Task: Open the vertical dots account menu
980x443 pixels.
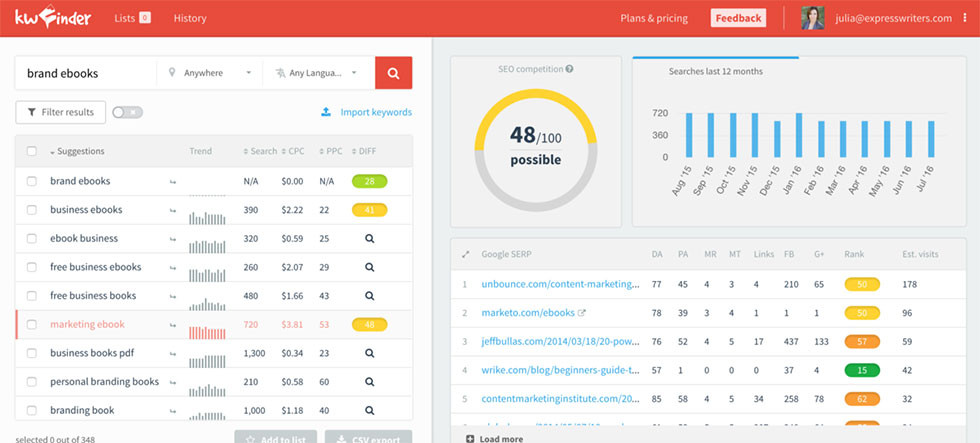Action: [x=965, y=18]
